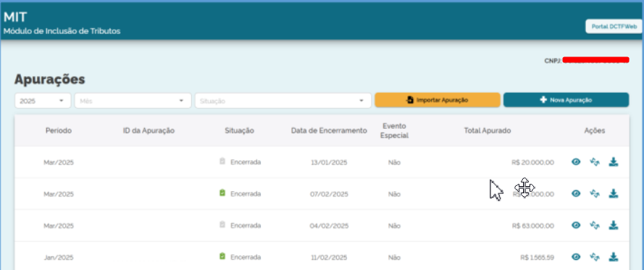Image resolution: width=644 pixels, height=270 pixels.
Task: Click green clipboard status icon in Jan/2025 row
Action: pos(222,256)
